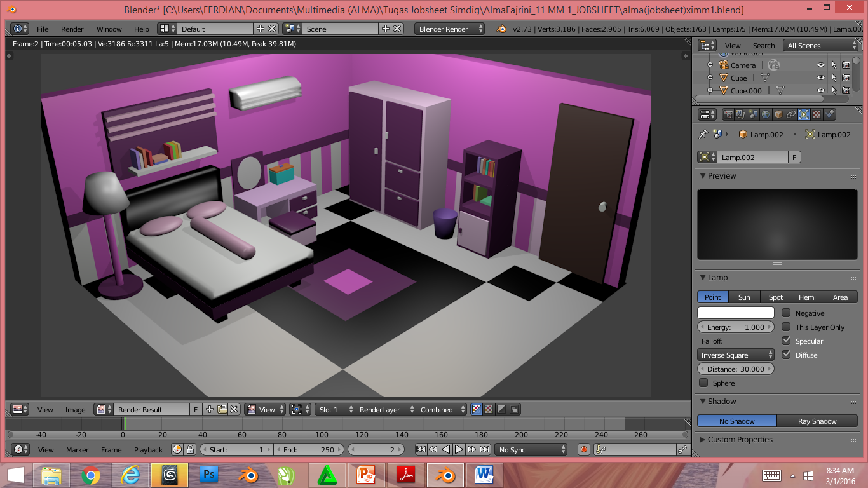Toggle the Negative lamp checkbox
The image size is (868, 488).
coord(786,313)
